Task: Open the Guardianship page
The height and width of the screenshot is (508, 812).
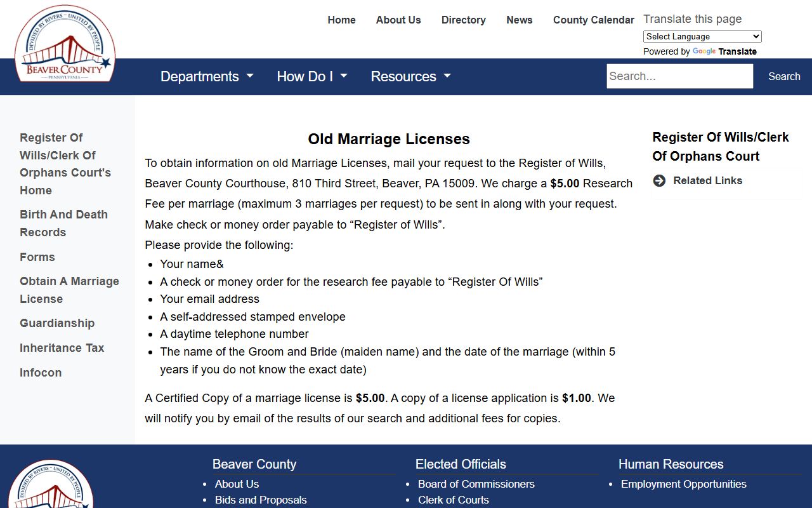Action: point(57,323)
